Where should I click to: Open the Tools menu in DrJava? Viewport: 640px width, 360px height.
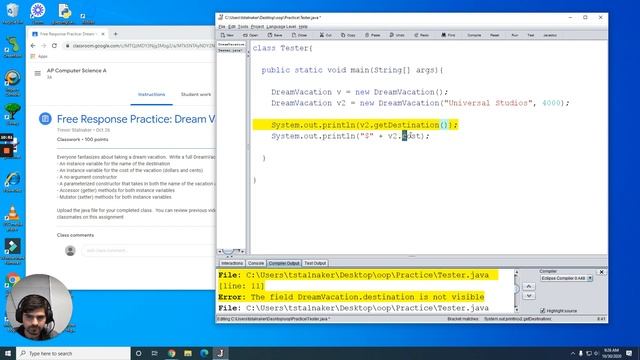coord(243,27)
